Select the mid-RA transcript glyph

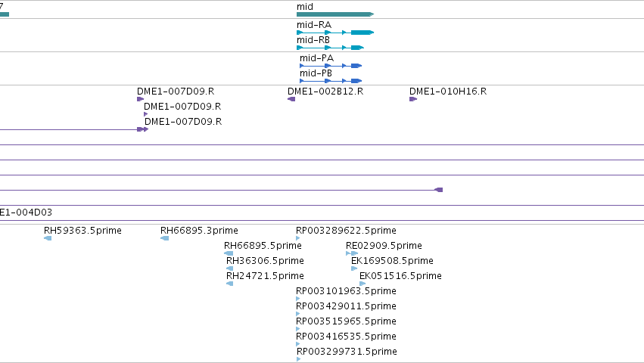(x=335, y=33)
